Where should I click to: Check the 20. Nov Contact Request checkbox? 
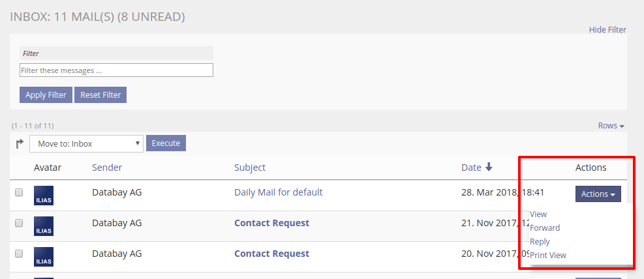[x=19, y=254]
